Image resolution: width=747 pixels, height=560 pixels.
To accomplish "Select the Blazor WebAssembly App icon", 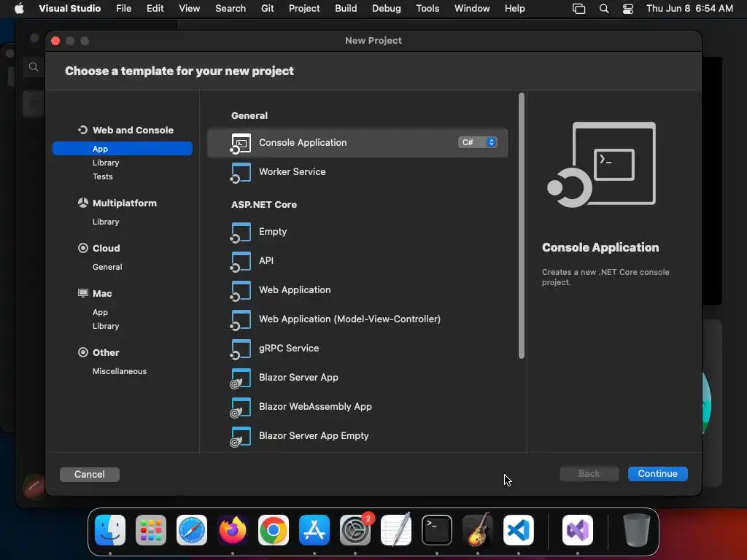I will point(241,407).
